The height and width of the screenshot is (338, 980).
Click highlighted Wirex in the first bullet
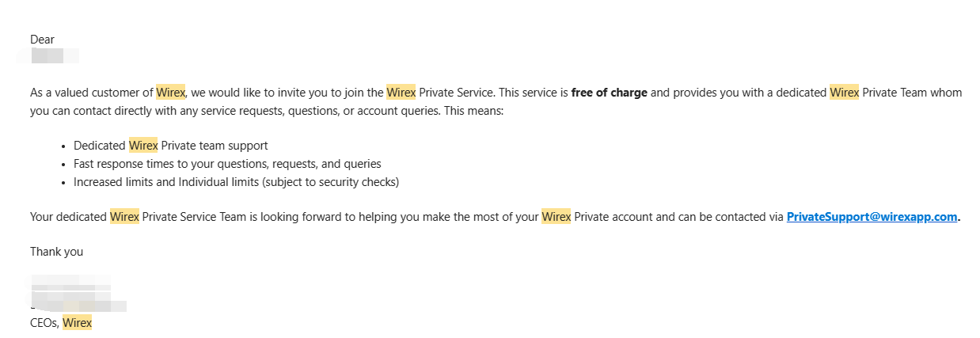coord(143,146)
